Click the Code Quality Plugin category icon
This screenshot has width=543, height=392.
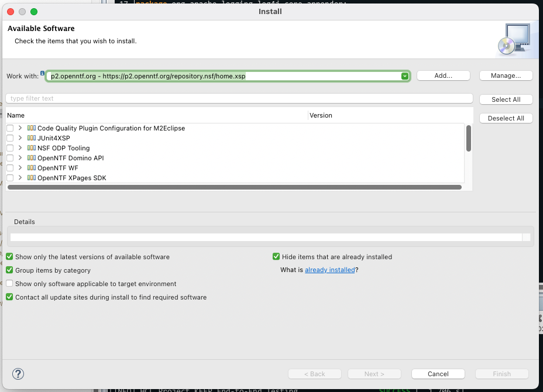(32, 128)
